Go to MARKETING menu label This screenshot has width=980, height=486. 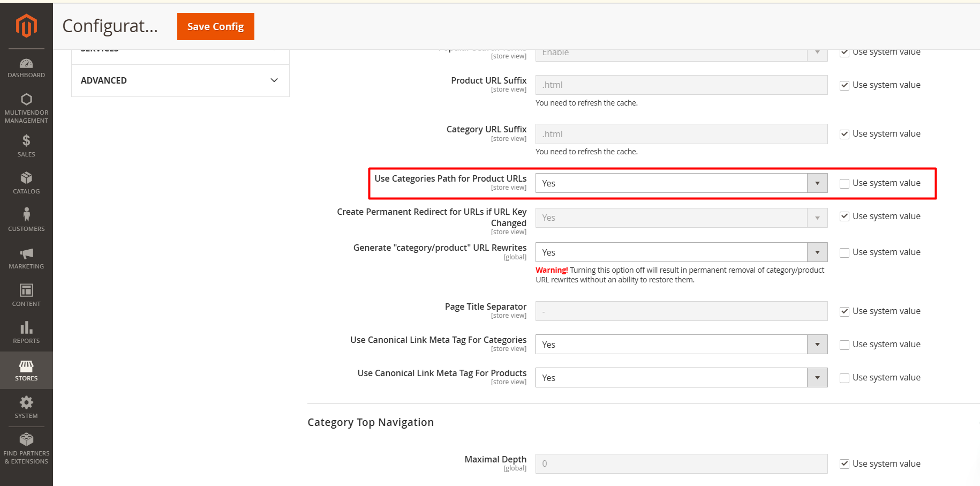[x=26, y=266]
